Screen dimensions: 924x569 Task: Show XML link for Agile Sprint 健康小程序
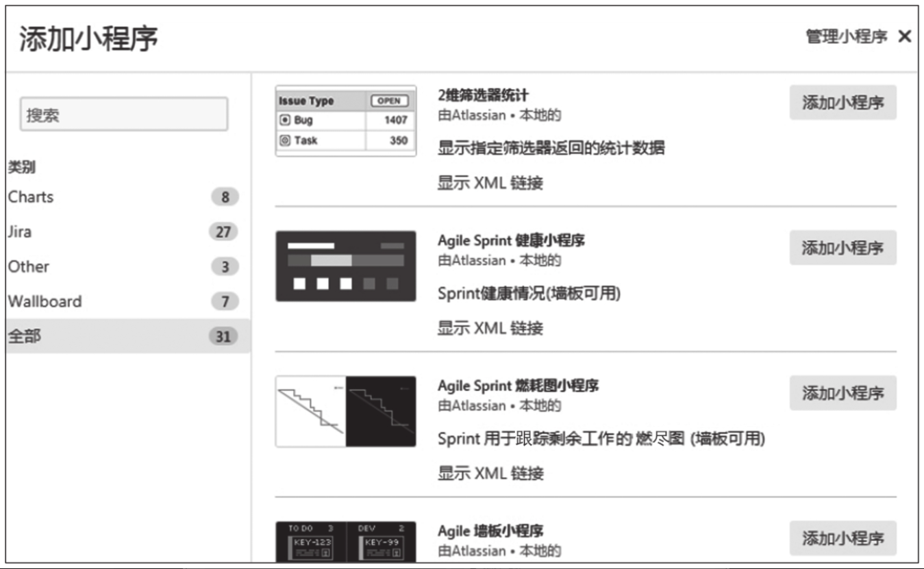[x=490, y=328]
